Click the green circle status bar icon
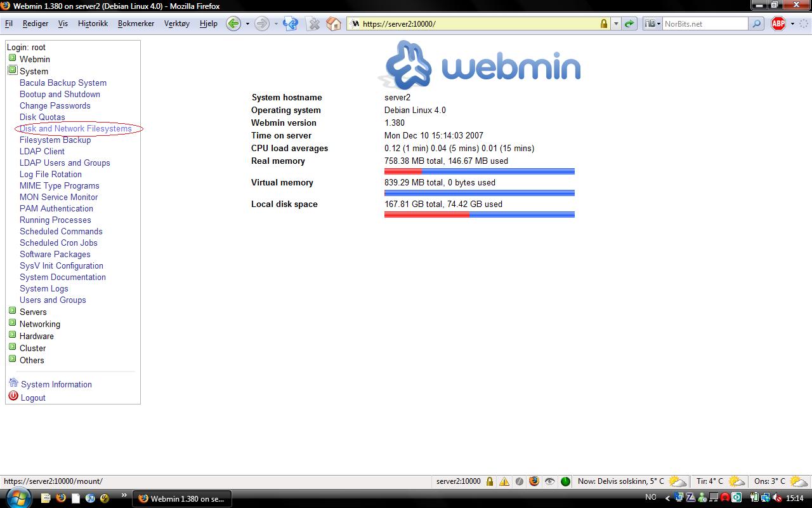Image resolution: width=812 pixels, height=508 pixels. tap(565, 481)
